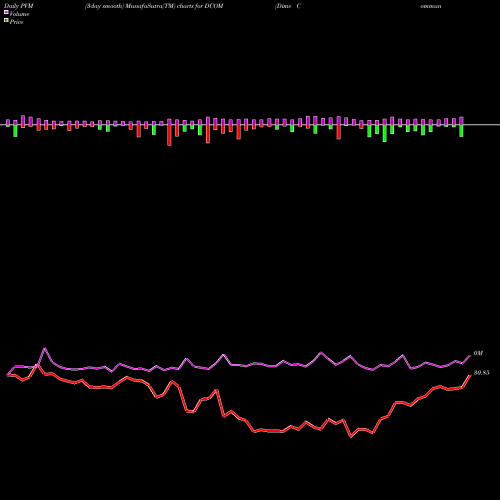This screenshot has height=500, width=500.
Task: Click the tallest red bar in the histogram
Action: (x=169, y=135)
